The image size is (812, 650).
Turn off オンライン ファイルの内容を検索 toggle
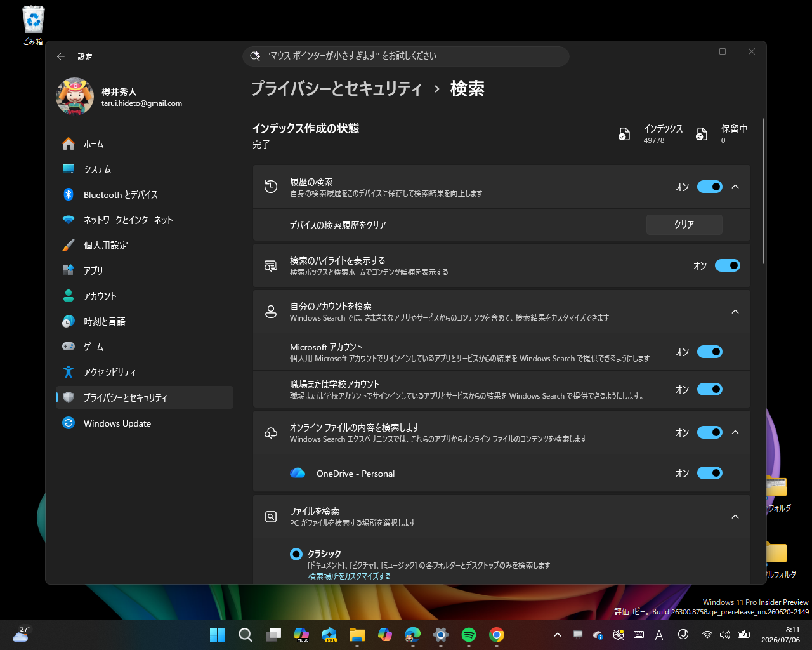coord(710,432)
